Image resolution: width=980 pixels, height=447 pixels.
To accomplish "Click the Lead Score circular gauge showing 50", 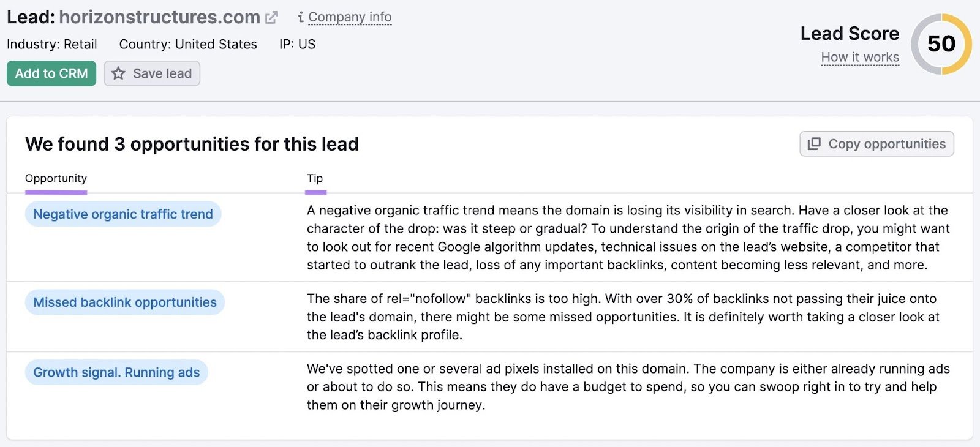I will (941, 44).
